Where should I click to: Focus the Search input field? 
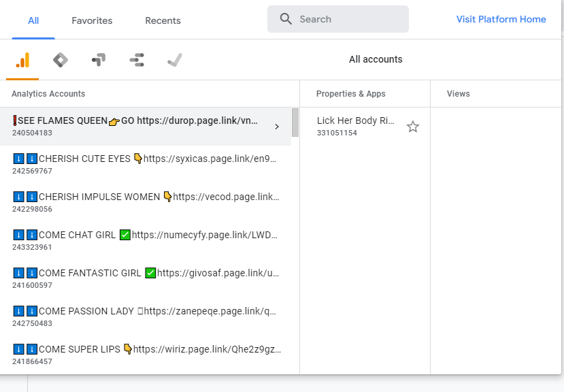(x=337, y=19)
